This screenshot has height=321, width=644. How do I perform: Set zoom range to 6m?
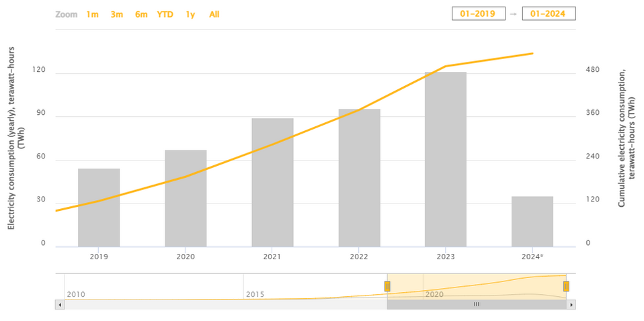[141, 14]
